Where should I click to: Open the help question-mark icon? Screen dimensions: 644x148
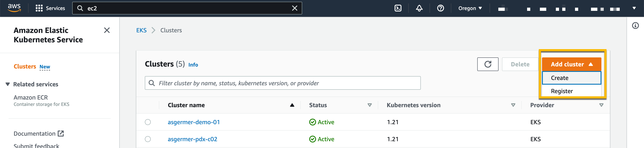[x=440, y=8]
